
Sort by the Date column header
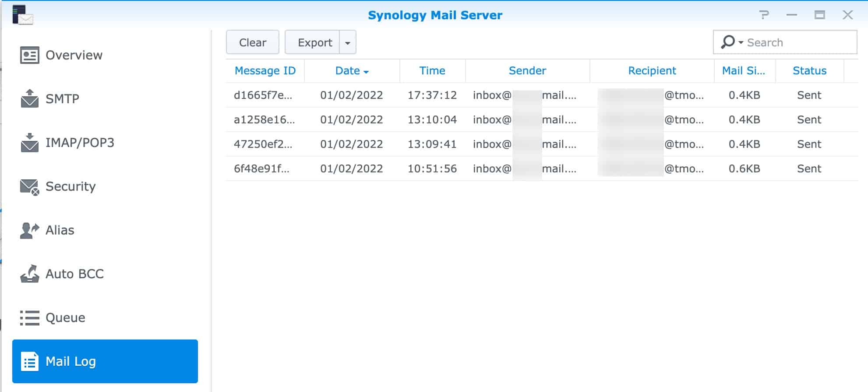352,71
